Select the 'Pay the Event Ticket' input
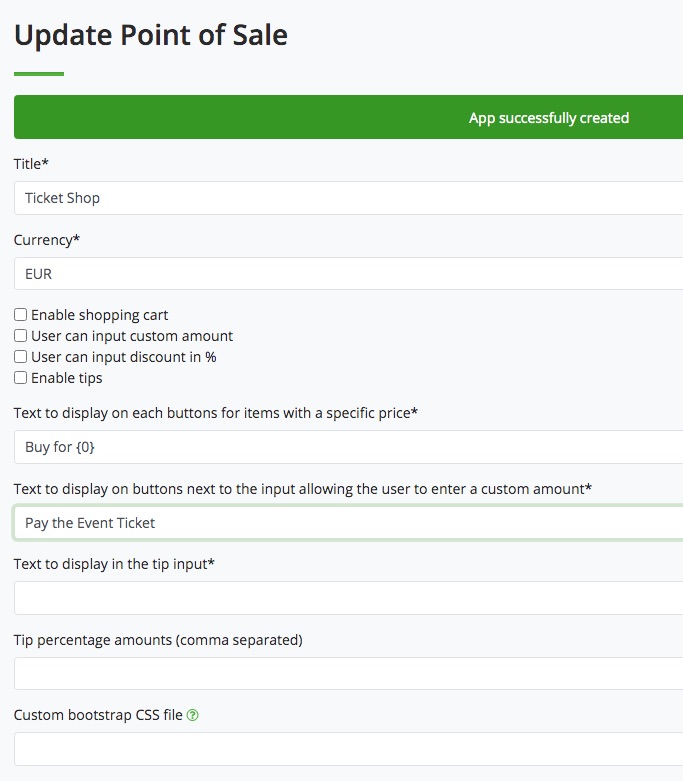This screenshot has height=781, width=683. pos(348,523)
